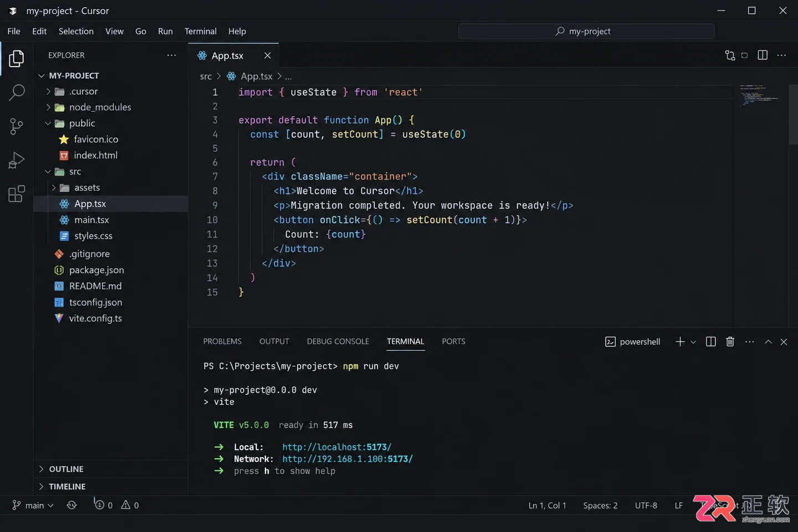Show warnings count in status bar
This screenshot has width=798, height=532.
[x=130, y=505]
